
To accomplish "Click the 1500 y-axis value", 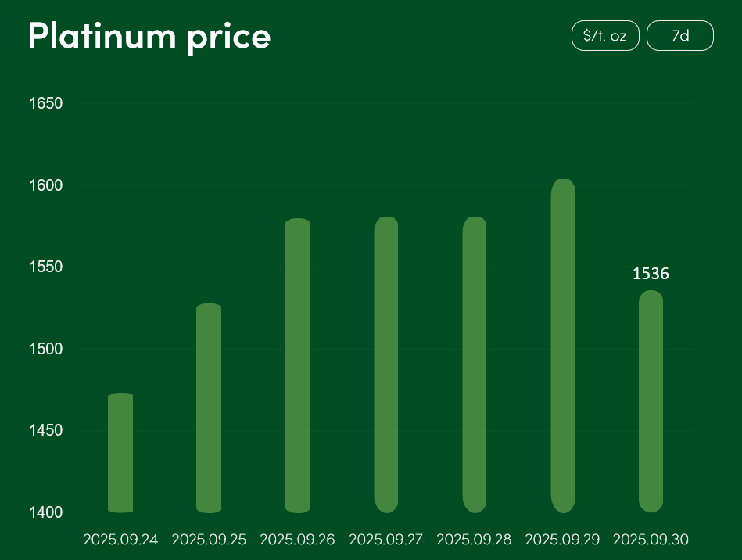I will 46,349.
